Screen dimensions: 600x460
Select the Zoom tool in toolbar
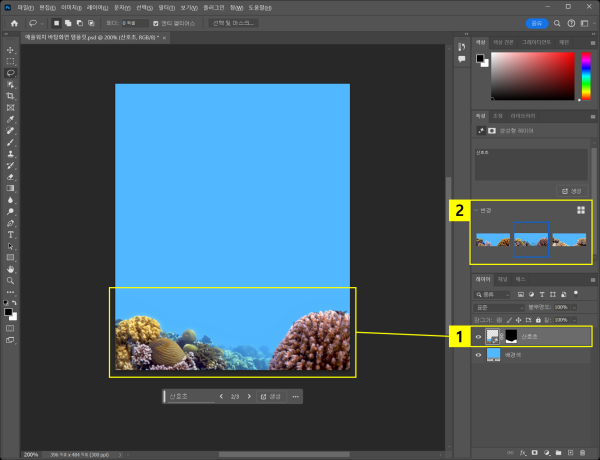tap(11, 280)
